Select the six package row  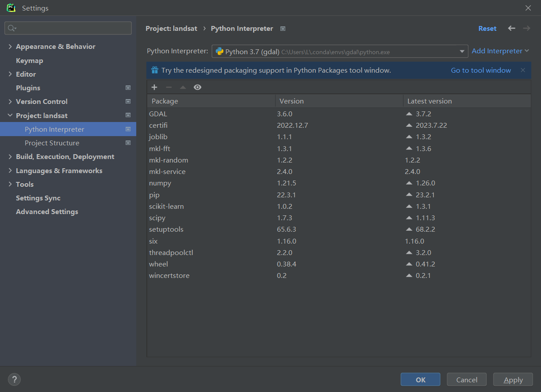pos(339,241)
